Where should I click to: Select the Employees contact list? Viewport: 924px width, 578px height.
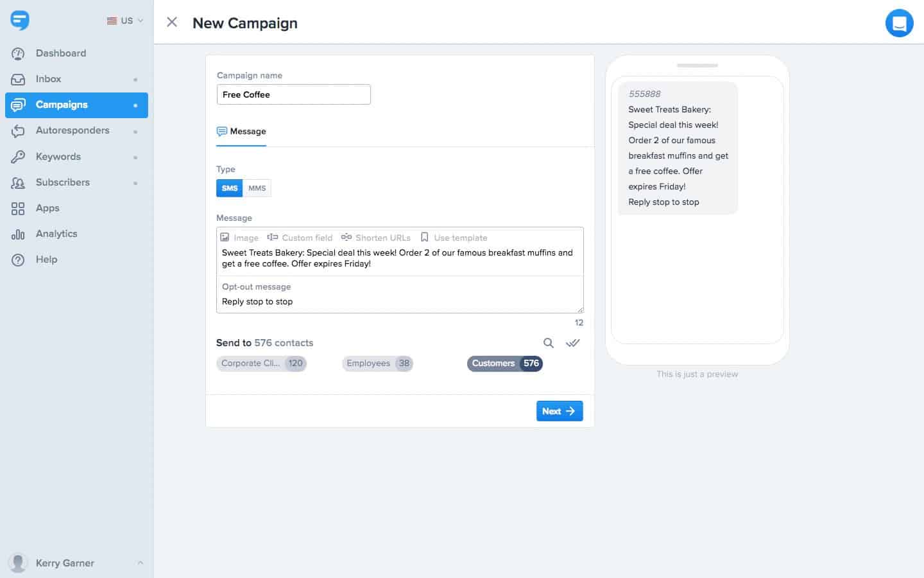pos(377,363)
